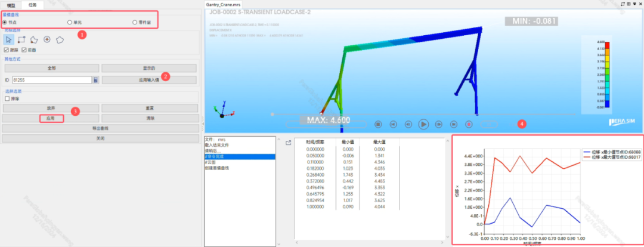This screenshot has width=644, height=247.
Task: Click the 导出曲线 export curve button
Action: [100, 128]
